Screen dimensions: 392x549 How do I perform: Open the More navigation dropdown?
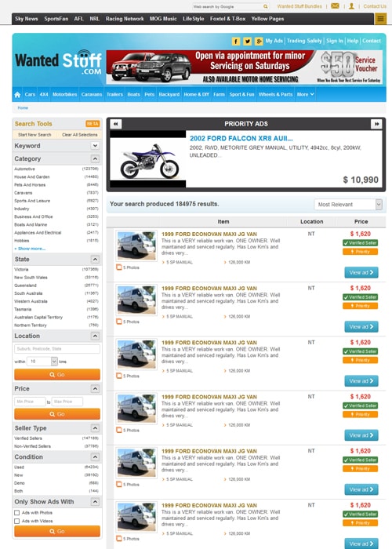click(305, 94)
